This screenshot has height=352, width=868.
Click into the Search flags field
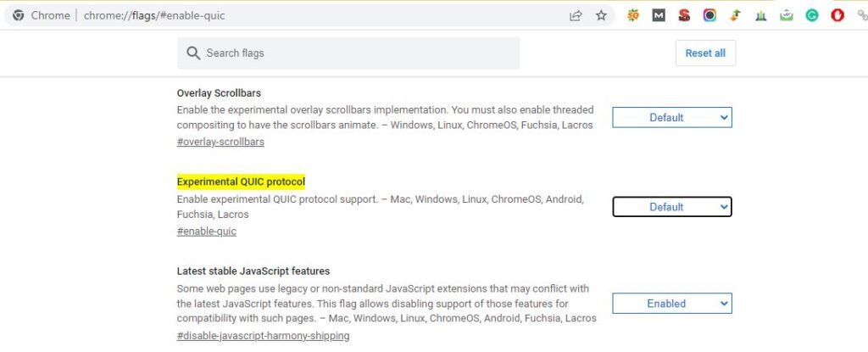tap(348, 53)
